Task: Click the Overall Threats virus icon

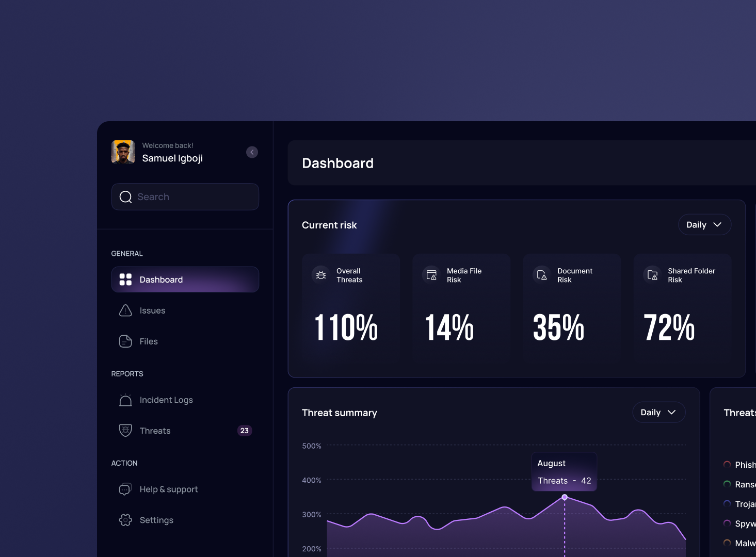Action: tap(320, 275)
